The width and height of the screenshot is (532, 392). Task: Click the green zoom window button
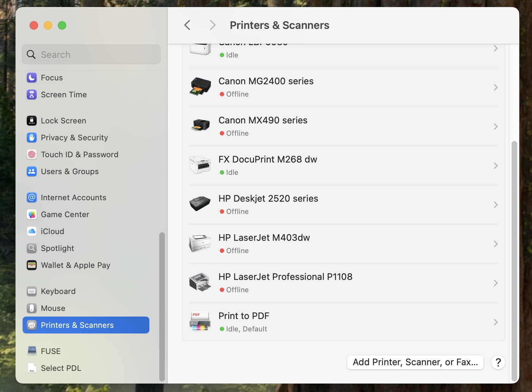click(x=62, y=25)
